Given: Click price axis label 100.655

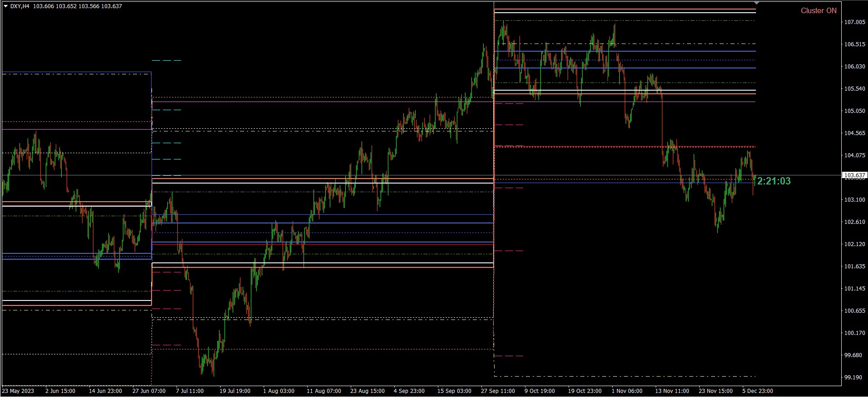Looking at the screenshot, I should (x=854, y=311).
